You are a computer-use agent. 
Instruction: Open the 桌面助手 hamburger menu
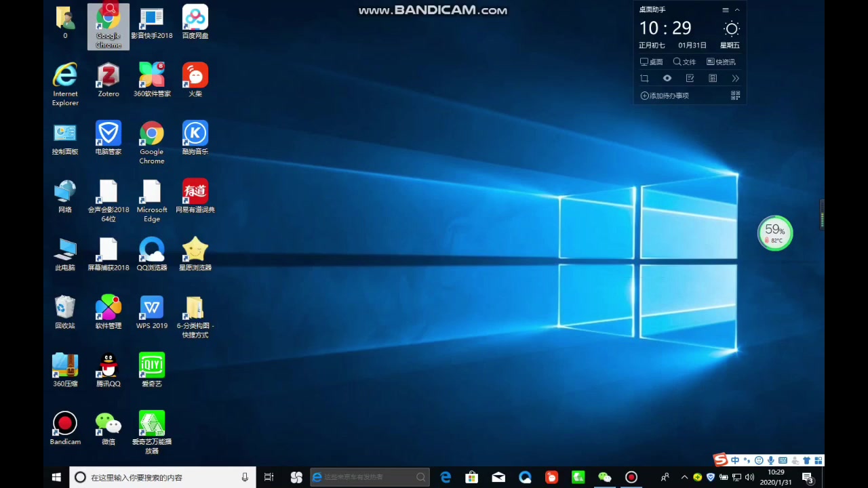point(726,10)
